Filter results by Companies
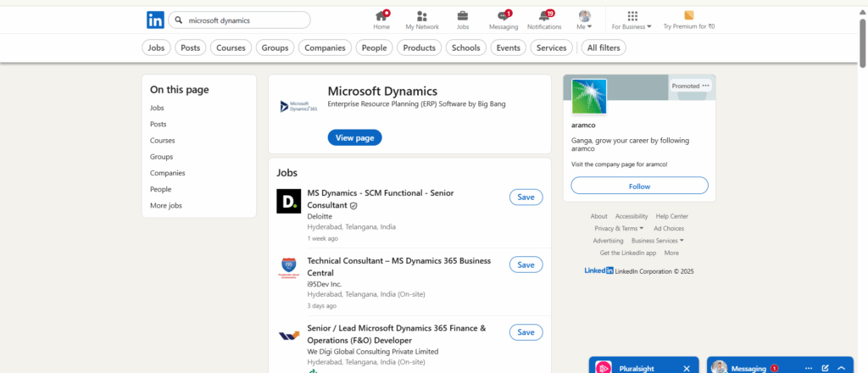The width and height of the screenshot is (868, 373). [x=325, y=48]
